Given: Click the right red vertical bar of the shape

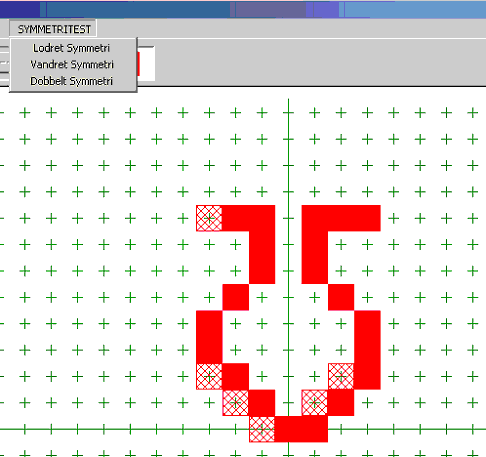Looking at the screenshot, I should pyautogui.click(x=367, y=350).
